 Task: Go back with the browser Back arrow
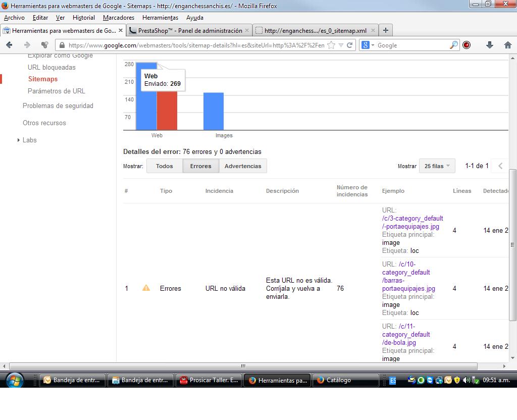click(x=9, y=45)
